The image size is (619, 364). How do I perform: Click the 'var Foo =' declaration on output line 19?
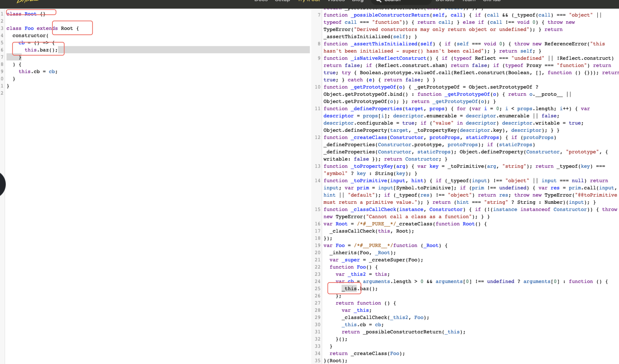click(x=337, y=245)
